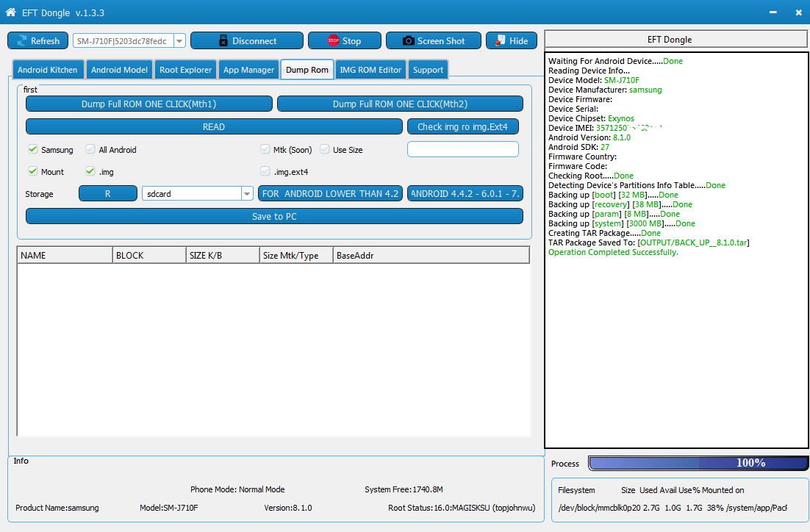Toggle the All Android checkbox
810x532 pixels.
pyautogui.click(x=90, y=149)
